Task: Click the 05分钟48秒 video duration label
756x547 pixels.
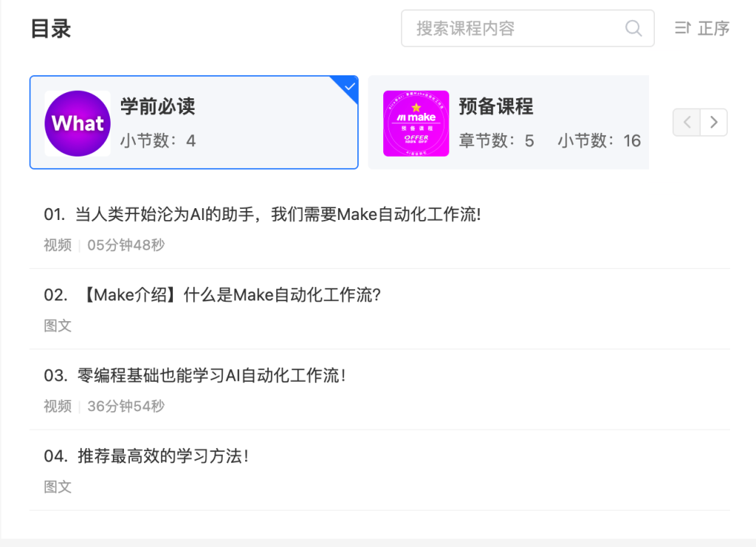Action: 126,245
